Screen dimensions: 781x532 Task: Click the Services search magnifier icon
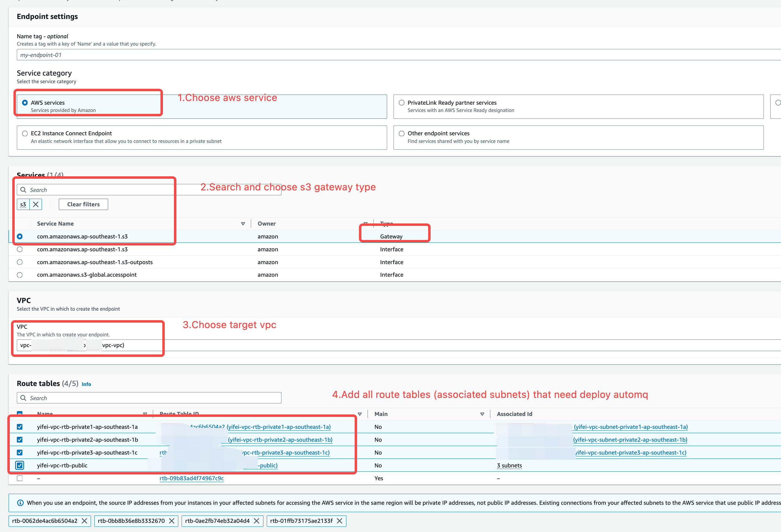click(x=23, y=190)
